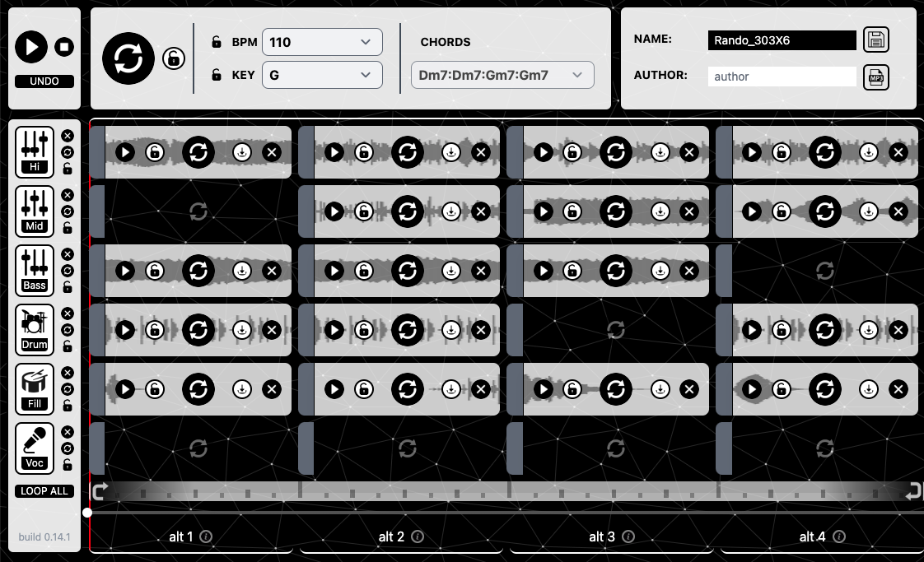
Task: Generate a Voc clip in empty alt 2 slot
Action: (407, 449)
